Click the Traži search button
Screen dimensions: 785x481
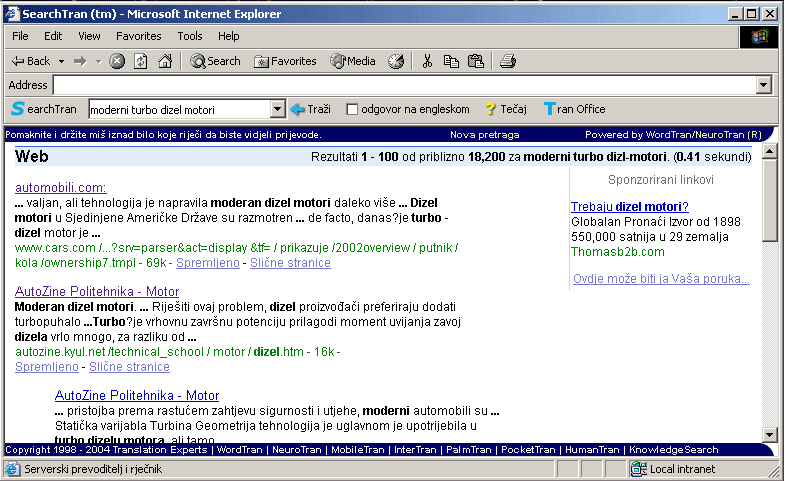(x=310, y=109)
